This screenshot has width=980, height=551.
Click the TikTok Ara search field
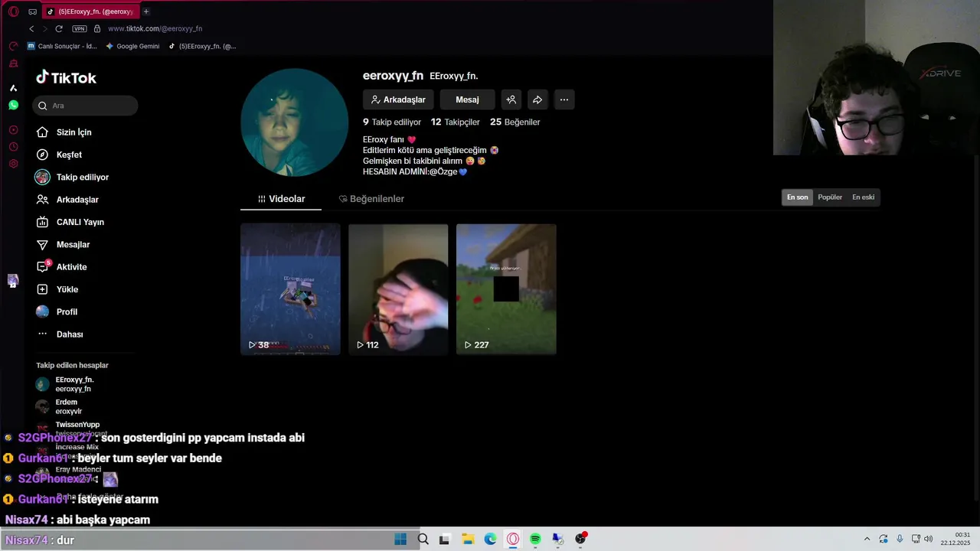coord(85,106)
